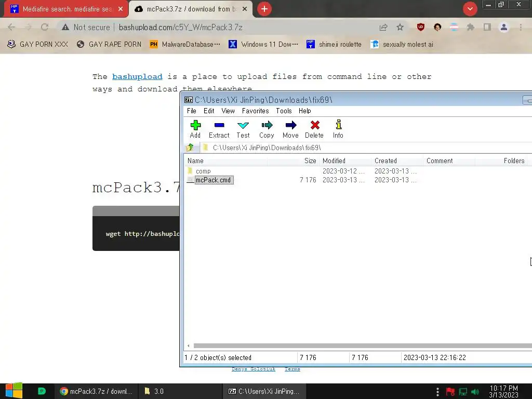The width and height of the screenshot is (532, 399).
Task: Click the Terms footer link
Action: (x=292, y=369)
